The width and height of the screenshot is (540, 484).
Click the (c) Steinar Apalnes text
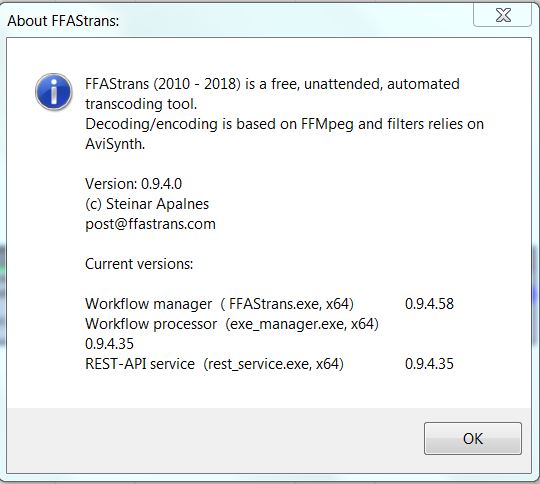(x=147, y=204)
